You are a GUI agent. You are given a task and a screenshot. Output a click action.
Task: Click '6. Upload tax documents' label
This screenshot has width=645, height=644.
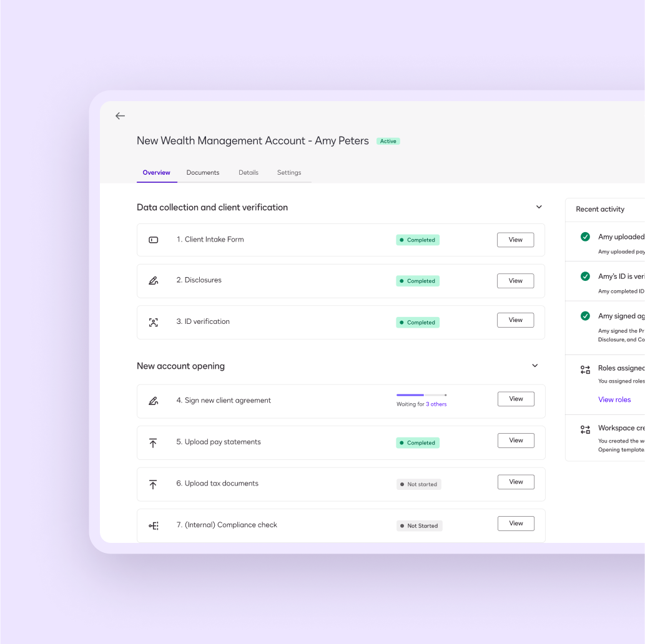(x=218, y=484)
